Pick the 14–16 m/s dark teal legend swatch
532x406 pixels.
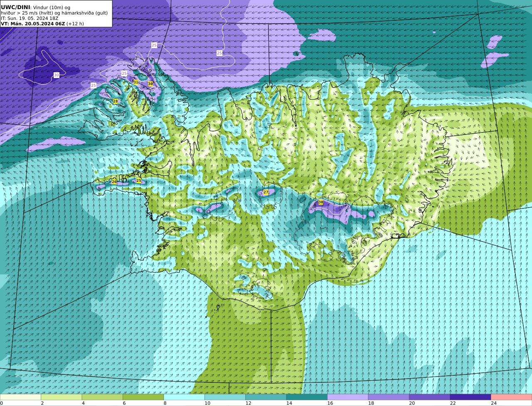(x=307, y=397)
